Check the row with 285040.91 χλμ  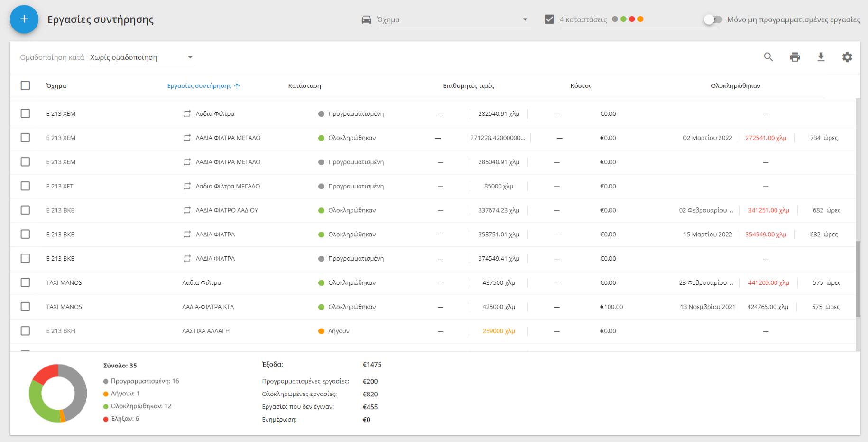click(x=25, y=162)
